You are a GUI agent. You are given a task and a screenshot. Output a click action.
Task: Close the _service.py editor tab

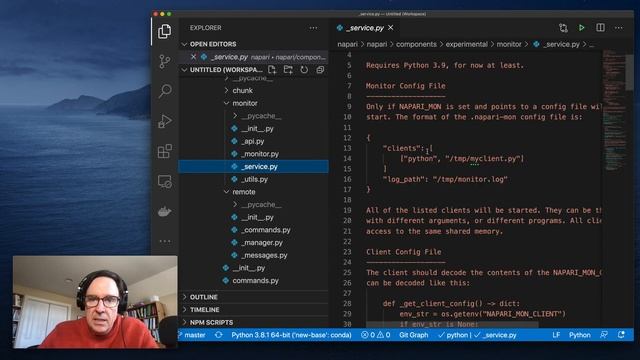391,28
